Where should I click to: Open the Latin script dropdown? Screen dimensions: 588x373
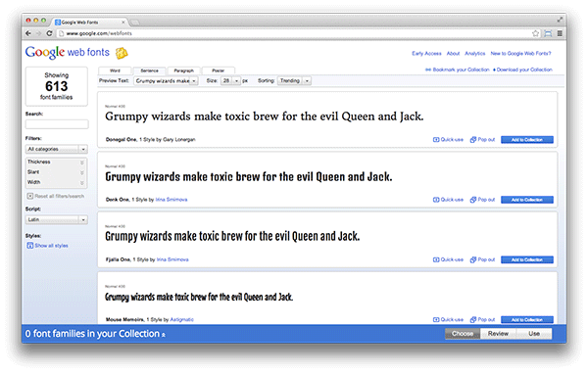click(56, 219)
